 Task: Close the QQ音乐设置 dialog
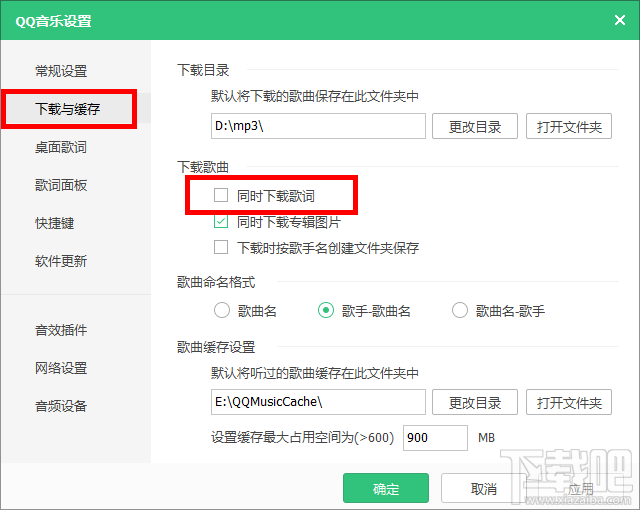click(x=620, y=20)
